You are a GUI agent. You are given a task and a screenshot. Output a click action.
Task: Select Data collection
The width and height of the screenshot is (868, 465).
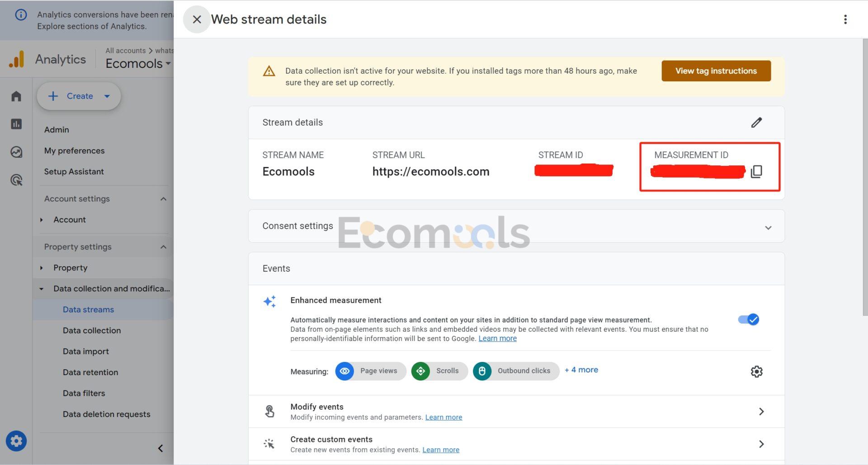(x=92, y=330)
